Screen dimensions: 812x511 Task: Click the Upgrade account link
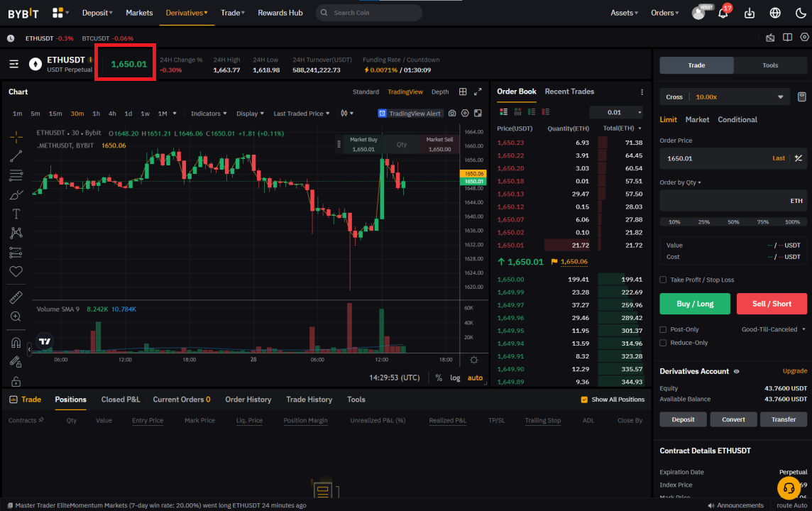coord(795,371)
